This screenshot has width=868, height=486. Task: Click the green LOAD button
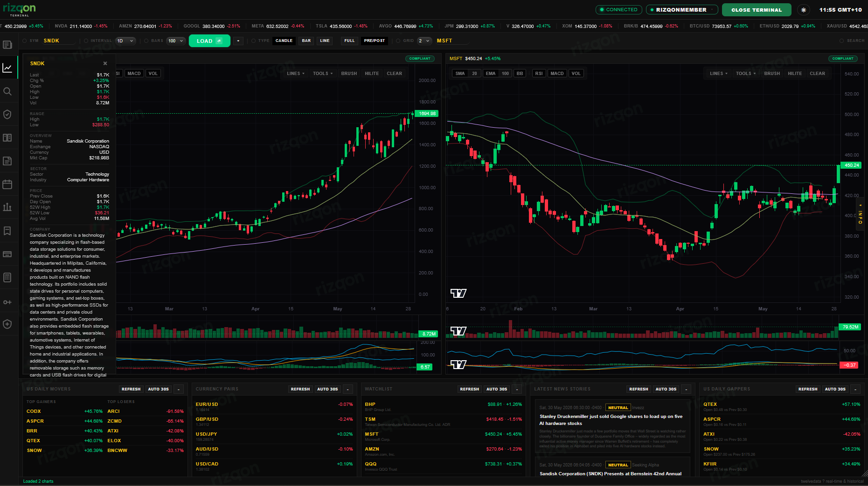(209, 41)
